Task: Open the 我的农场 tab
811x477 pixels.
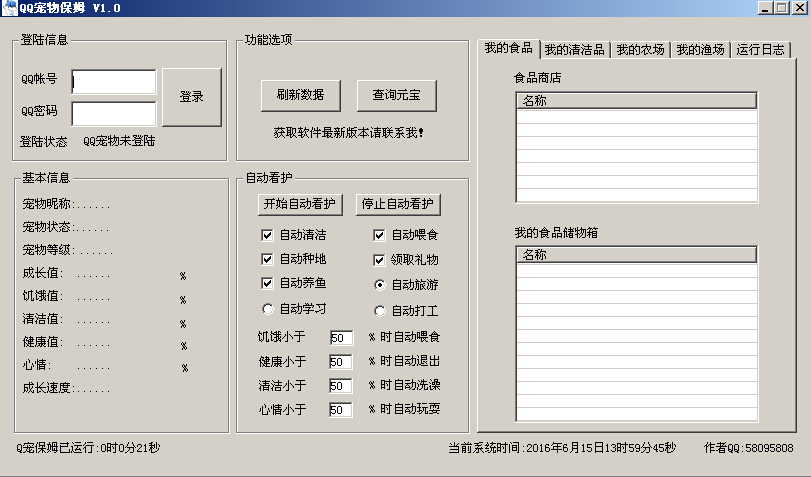Action: (x=640, y=50)
